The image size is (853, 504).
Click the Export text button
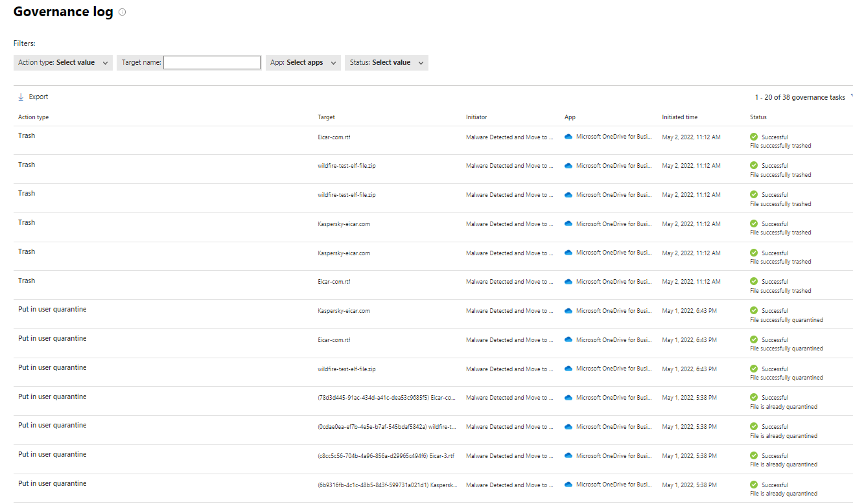click(38, 97)
